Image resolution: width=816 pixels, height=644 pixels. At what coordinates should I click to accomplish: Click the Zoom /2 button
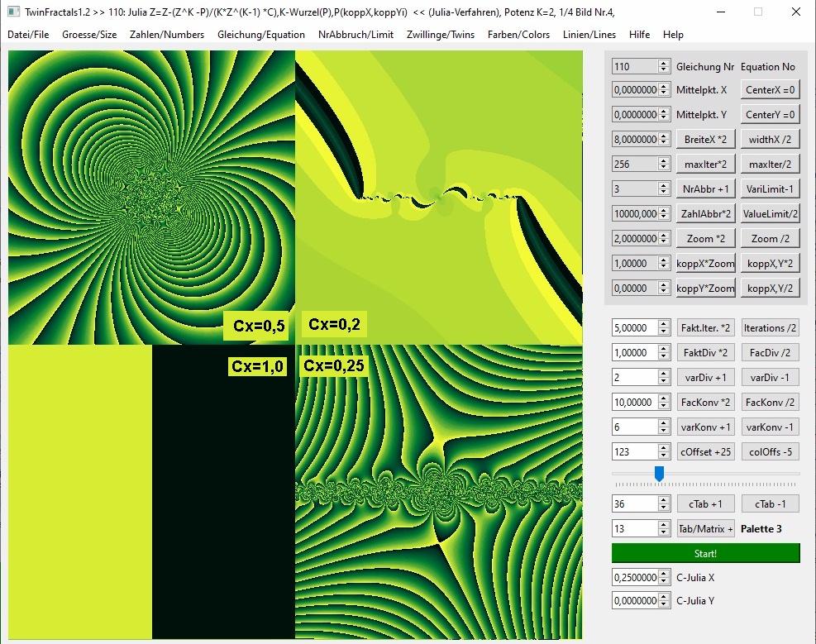pyautogui.click(x=771, y=239)
